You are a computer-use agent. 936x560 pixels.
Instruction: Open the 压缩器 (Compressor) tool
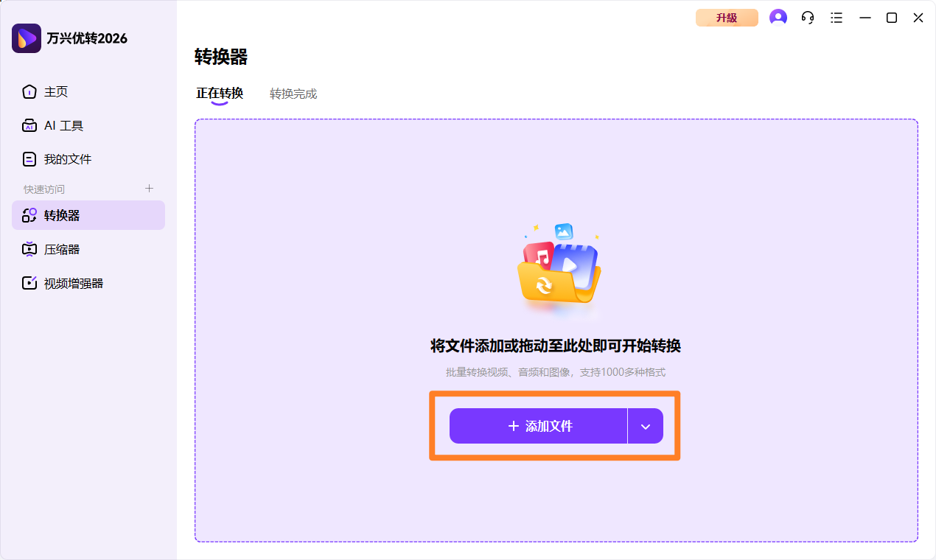point(28,249)
